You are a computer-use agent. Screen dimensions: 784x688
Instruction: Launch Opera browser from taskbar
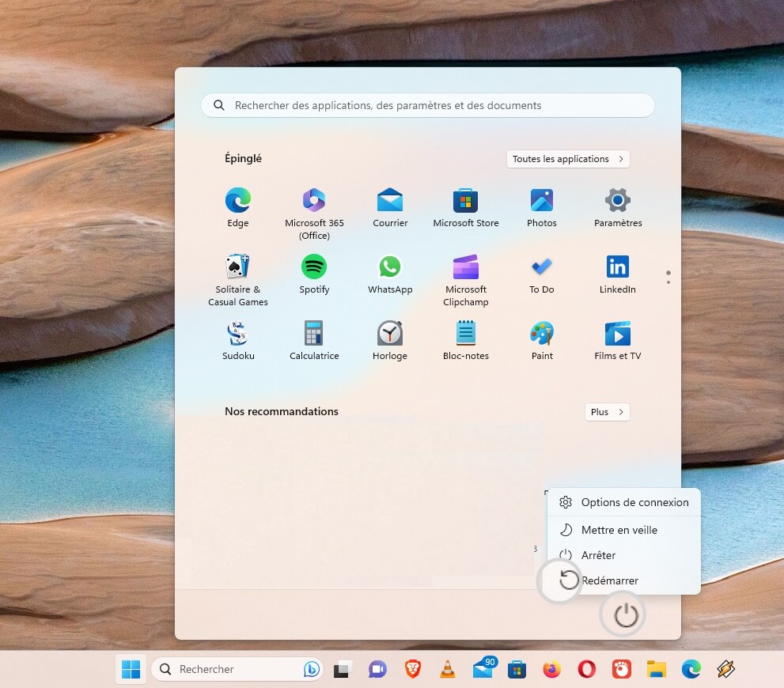586,669
